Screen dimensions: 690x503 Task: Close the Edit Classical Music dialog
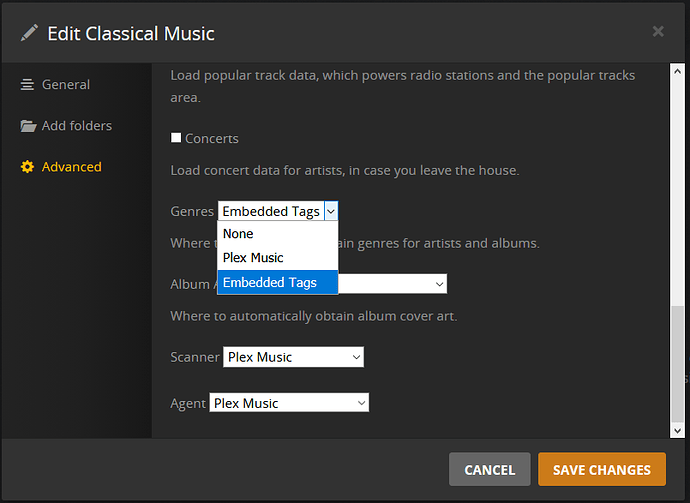tap(658, 31)
